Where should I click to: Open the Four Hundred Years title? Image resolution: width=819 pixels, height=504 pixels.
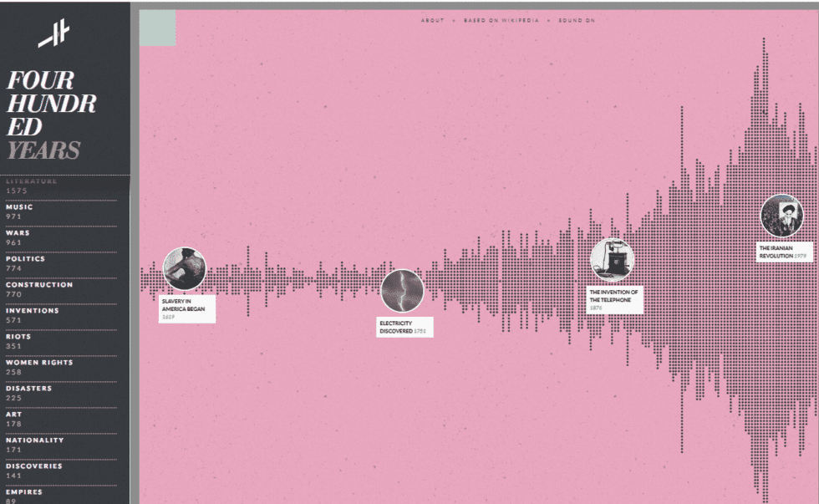click(51, 115)
